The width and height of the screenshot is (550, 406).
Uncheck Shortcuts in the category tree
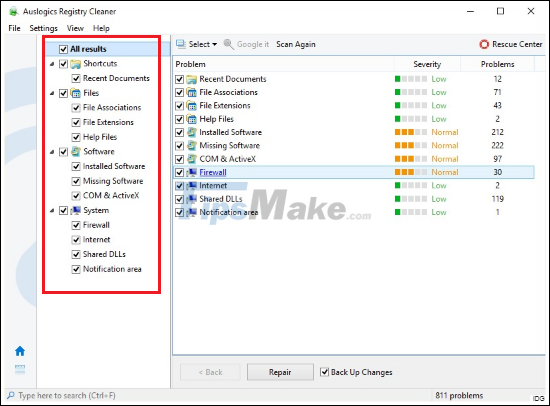coord(63,64)
